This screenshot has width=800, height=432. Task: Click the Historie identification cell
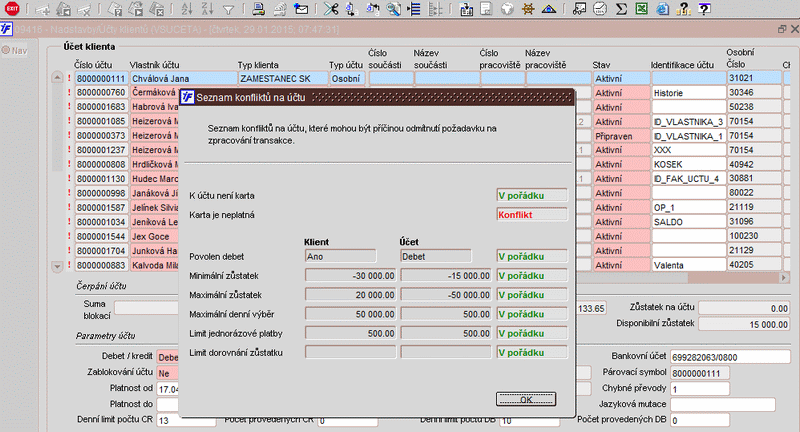[688, 93]
